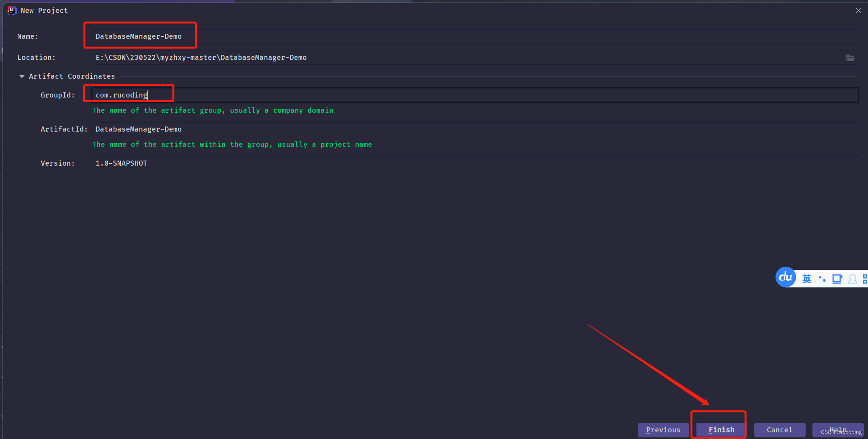Click the hint text 'usually a project name'
This screenshot has width=868, height=439.
[x=324, y=145]
